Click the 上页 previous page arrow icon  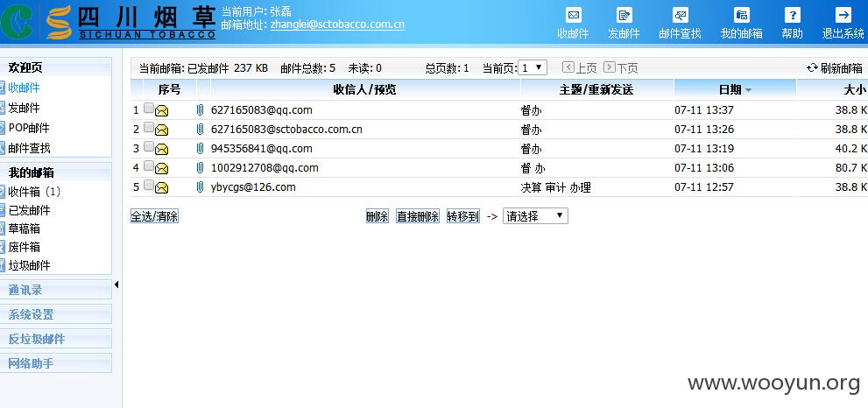click(x=568, y=67)
